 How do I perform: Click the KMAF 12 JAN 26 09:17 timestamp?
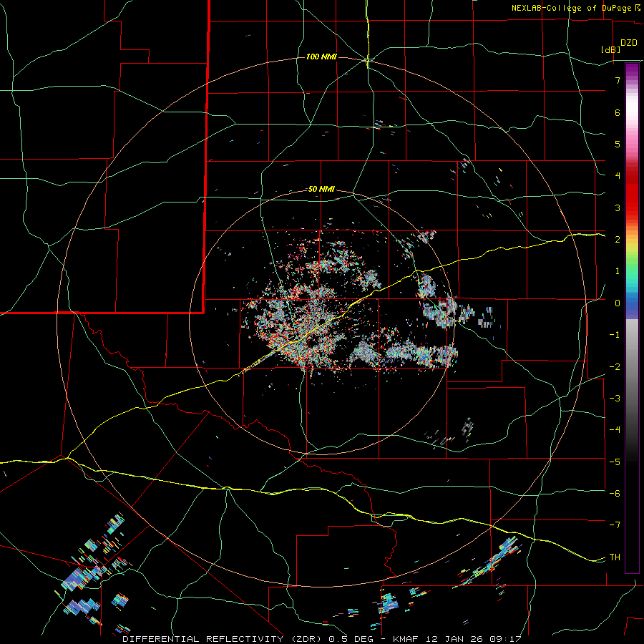pyautogui.click(x=457, y=639)
